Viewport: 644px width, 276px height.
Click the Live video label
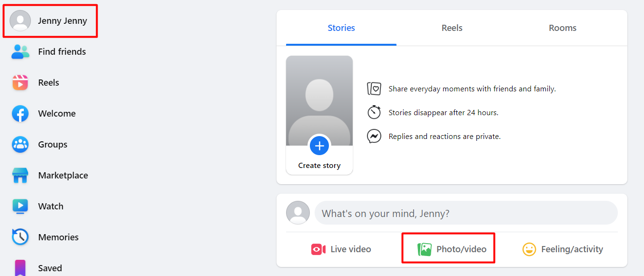pyautogui.click(x=351, y=249)
